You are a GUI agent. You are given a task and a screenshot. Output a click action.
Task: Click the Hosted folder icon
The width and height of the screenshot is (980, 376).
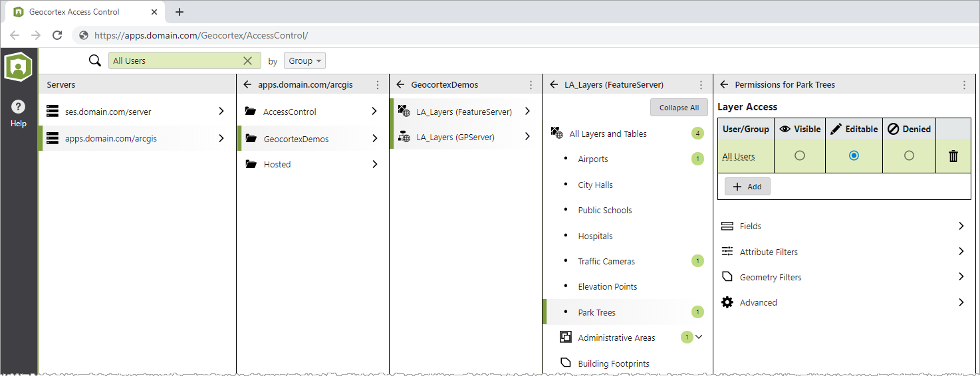251,164
